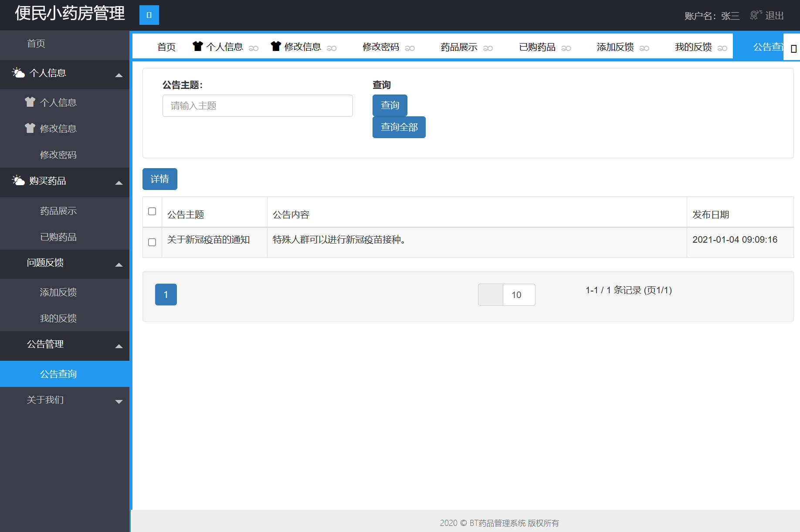Switch to the 已购药品 tab
The width and height of the screenshot is (800, 532).
coord(537,47)
